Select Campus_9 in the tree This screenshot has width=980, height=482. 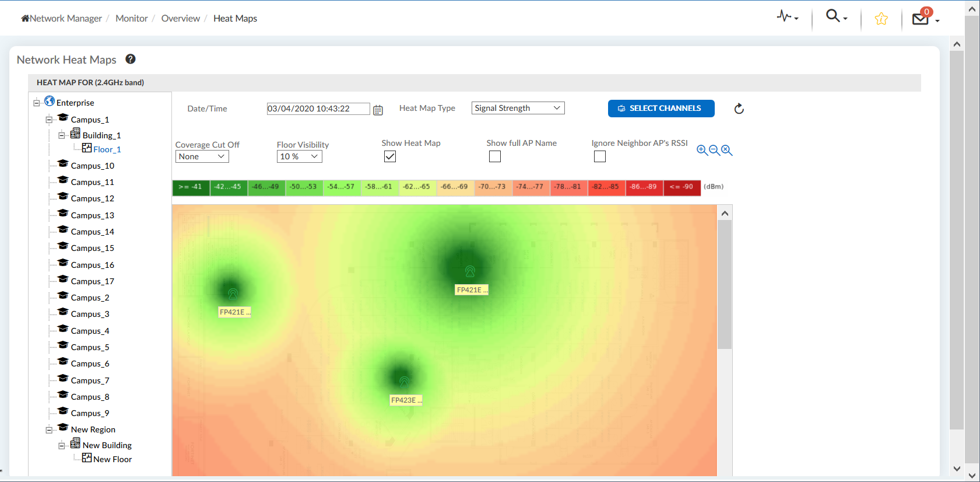tap(90, 413)
